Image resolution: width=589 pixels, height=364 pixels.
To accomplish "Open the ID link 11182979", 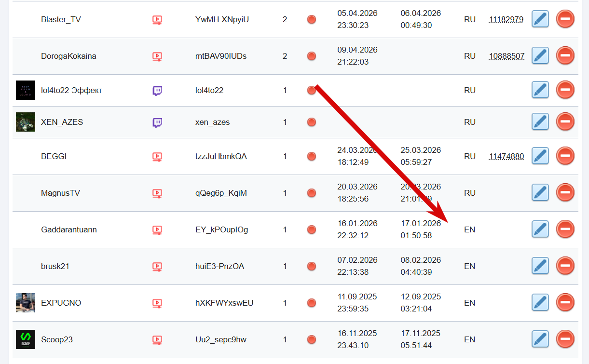I will (506, 20).
